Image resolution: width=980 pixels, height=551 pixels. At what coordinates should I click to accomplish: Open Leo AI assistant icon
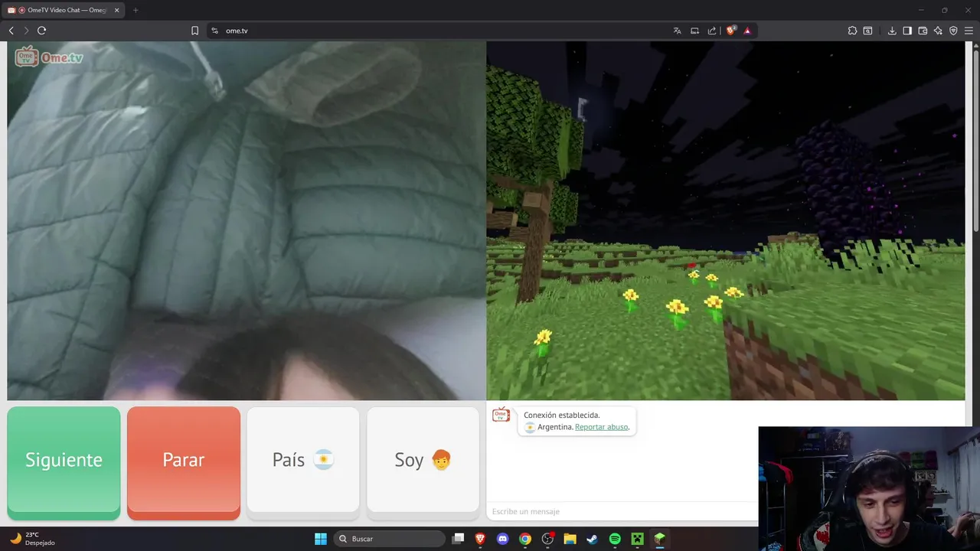938,31
